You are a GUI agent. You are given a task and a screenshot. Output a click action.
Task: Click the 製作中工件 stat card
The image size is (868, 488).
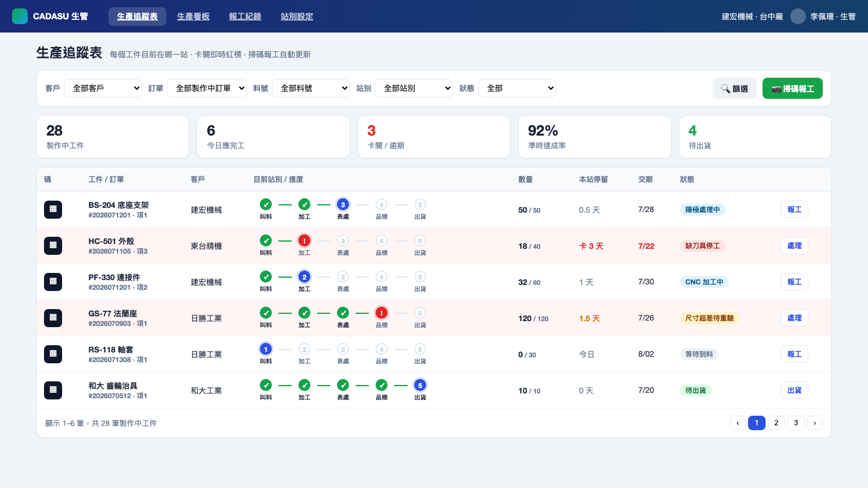pyautogui.click(x=113, y=137)
